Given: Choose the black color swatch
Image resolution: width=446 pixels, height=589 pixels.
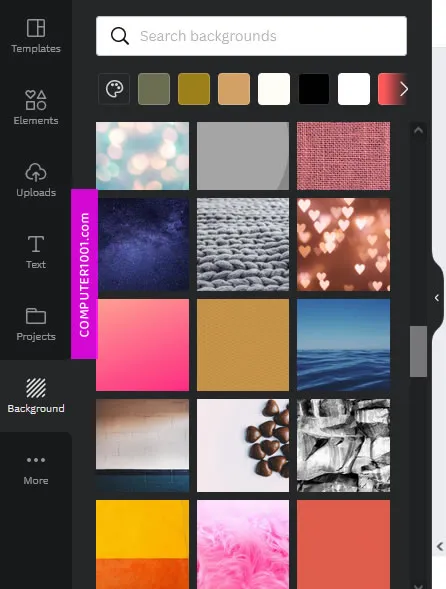Looking at the screenshot, I should tap(314, 89).
